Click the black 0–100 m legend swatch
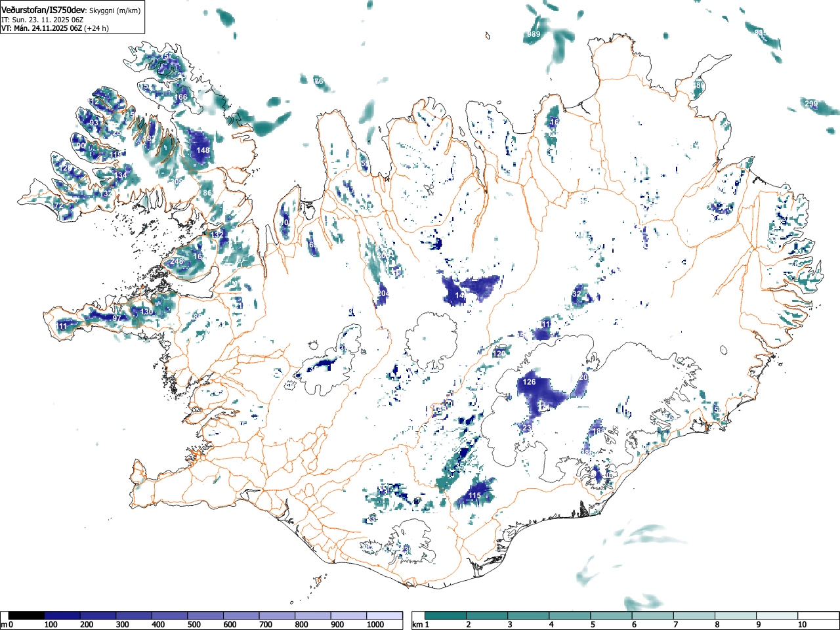840x630 pixels. tap(27, 616)
